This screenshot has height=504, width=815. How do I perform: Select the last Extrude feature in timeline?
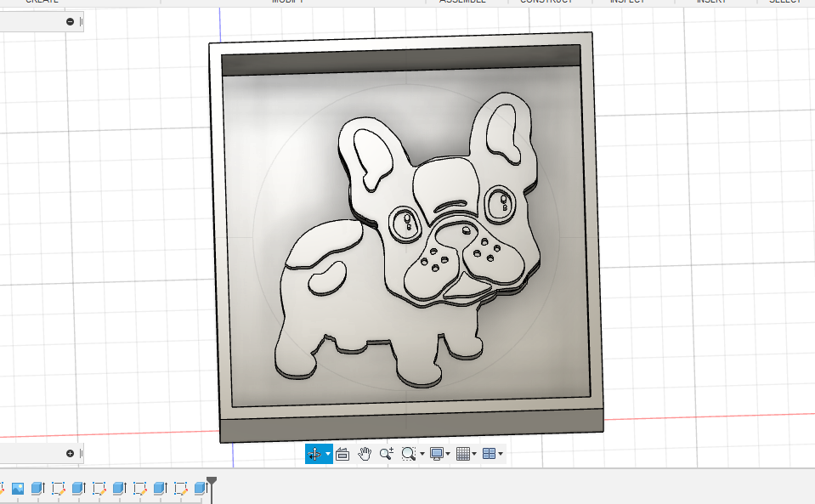pos(200,489)
